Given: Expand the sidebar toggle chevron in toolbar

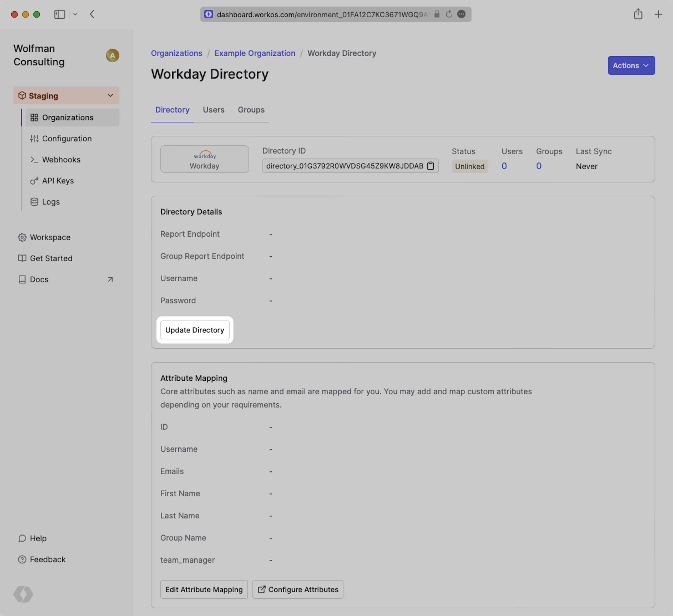Looking at the screenshot, I should 75,14.
